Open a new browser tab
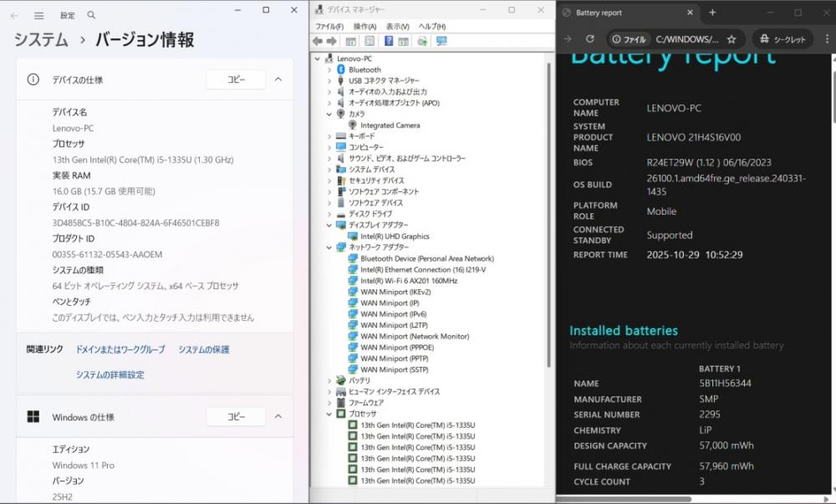The image size is (836, 504). [x=712, y=13]
